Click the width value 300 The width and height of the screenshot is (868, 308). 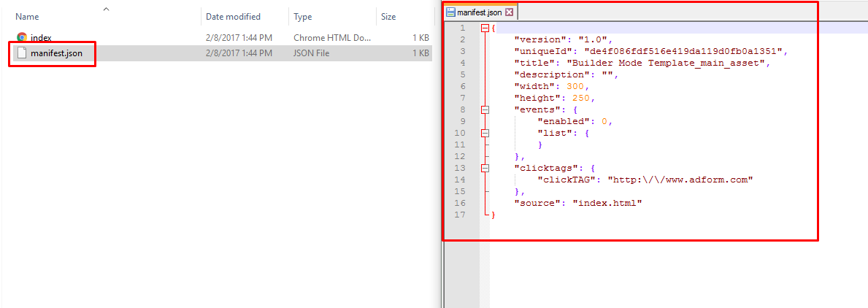[x=576, y=86]
